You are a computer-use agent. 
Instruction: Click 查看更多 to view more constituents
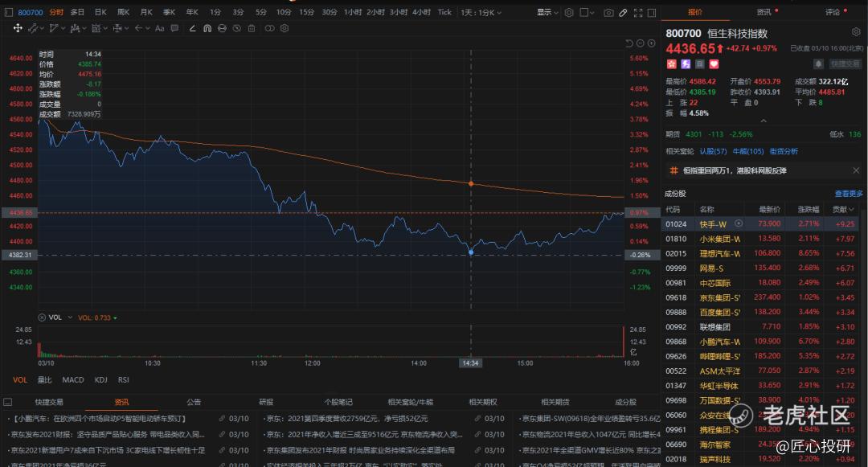click(849, 193)
